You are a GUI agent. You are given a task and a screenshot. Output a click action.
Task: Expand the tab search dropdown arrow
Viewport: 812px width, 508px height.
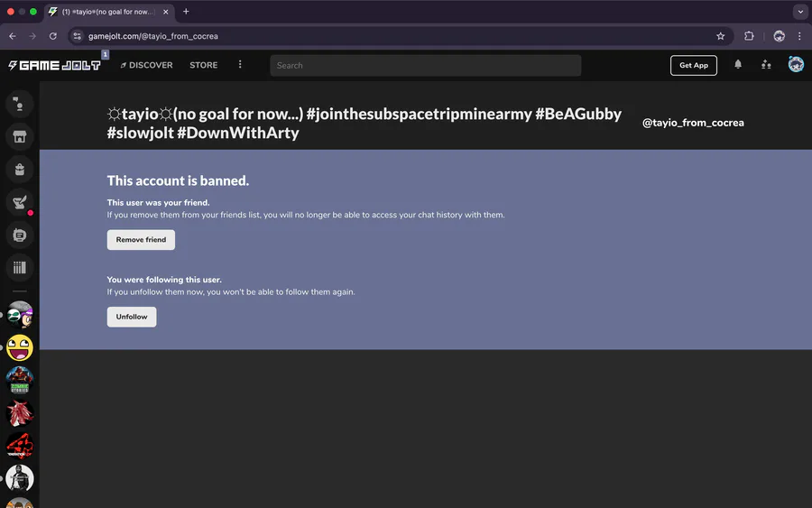(x=800, y=12)
